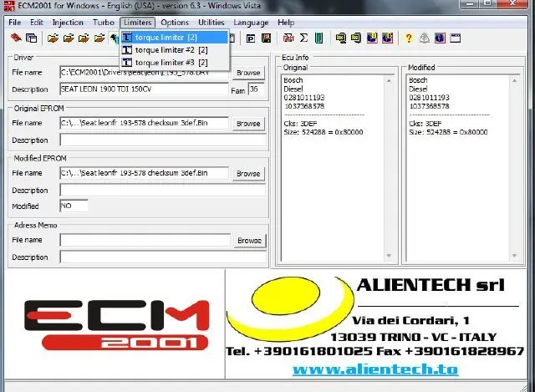The width and height of the screenshot is (535, 392).
Task: Browse for the Modified EPROM file
Action: coord(248,174)
